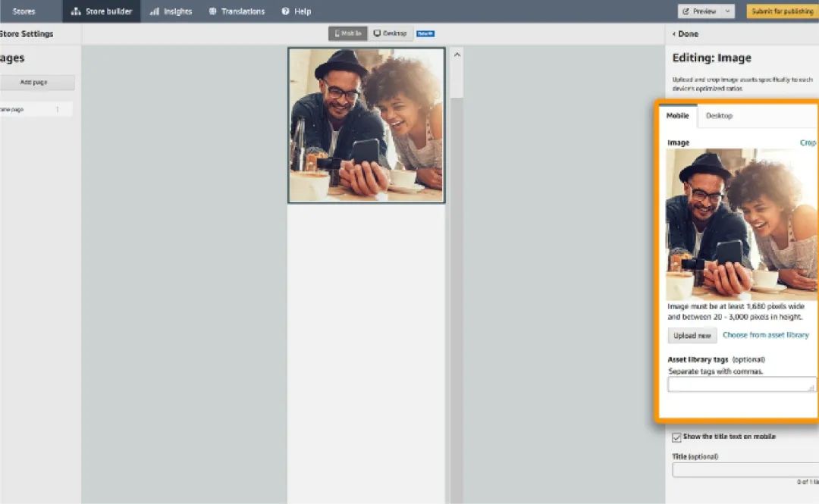The image size is (819, 504).
Task: Select the Desktop tab in image editor
Action: [x=719, y=116]
